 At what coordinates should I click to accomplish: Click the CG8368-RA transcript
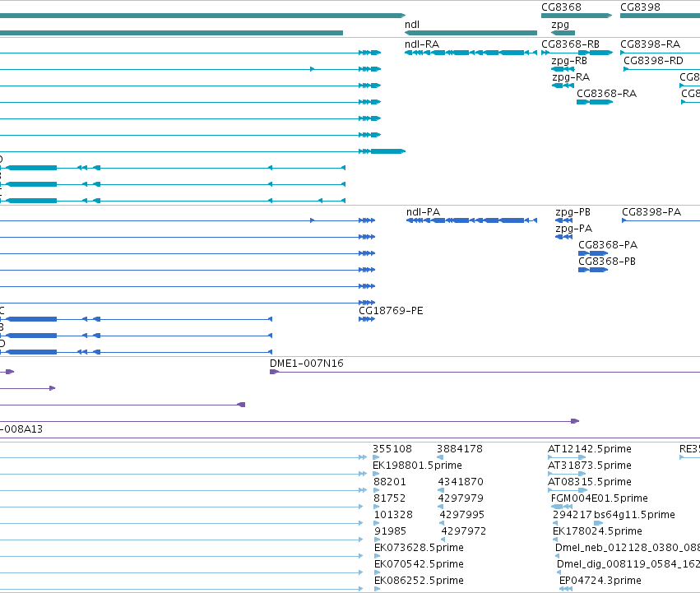coord(595,102)
